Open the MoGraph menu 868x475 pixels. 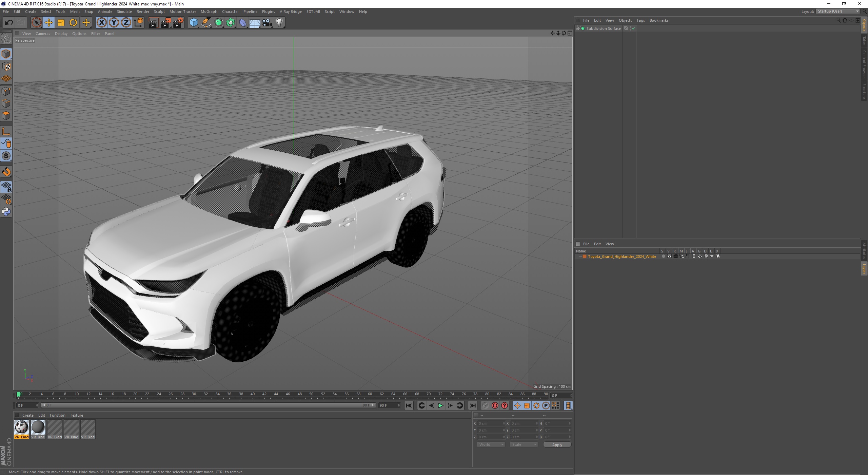209,12
